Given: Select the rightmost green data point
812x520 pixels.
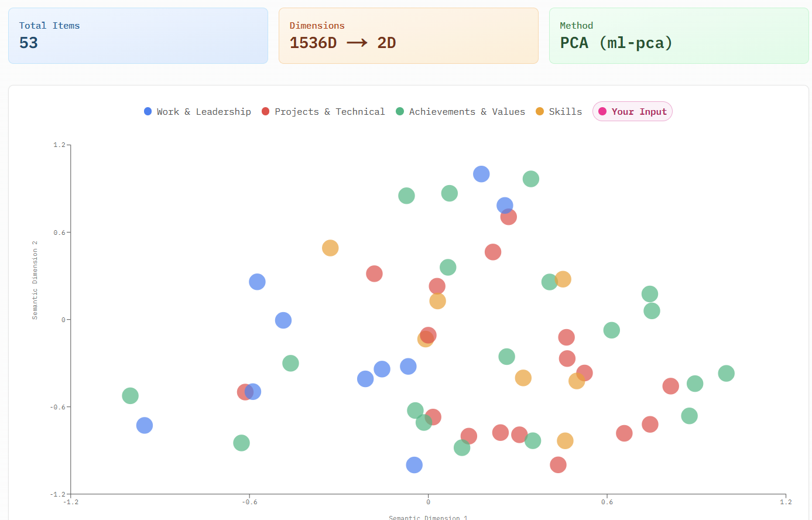Looking at the screenshot, I should (x=726, y=374).
